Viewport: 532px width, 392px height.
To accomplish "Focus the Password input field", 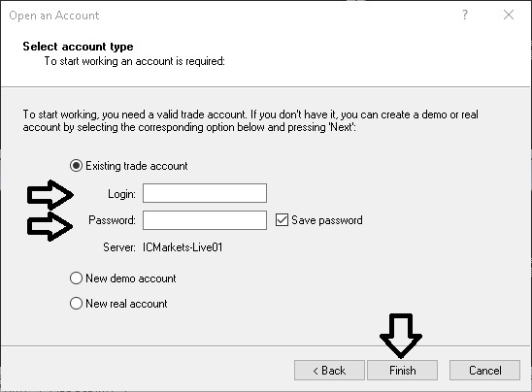I will click(205, 220).
